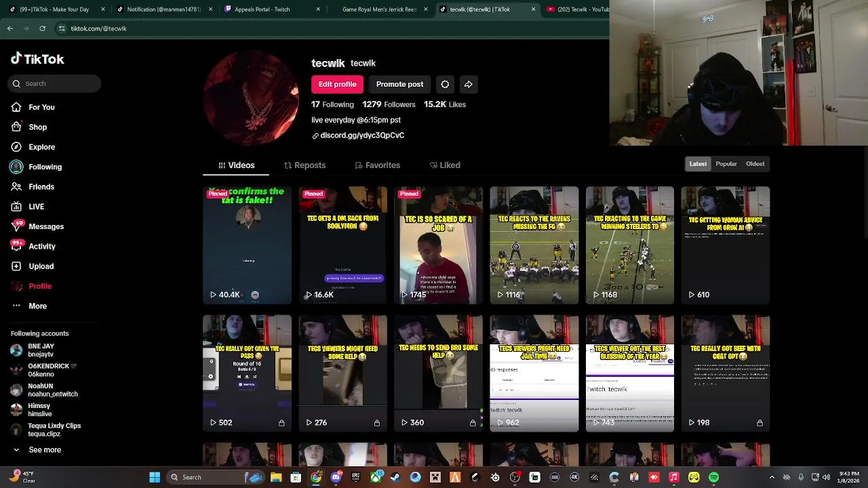Click the tecwlk profile avatar picture

tap(251, 98)
